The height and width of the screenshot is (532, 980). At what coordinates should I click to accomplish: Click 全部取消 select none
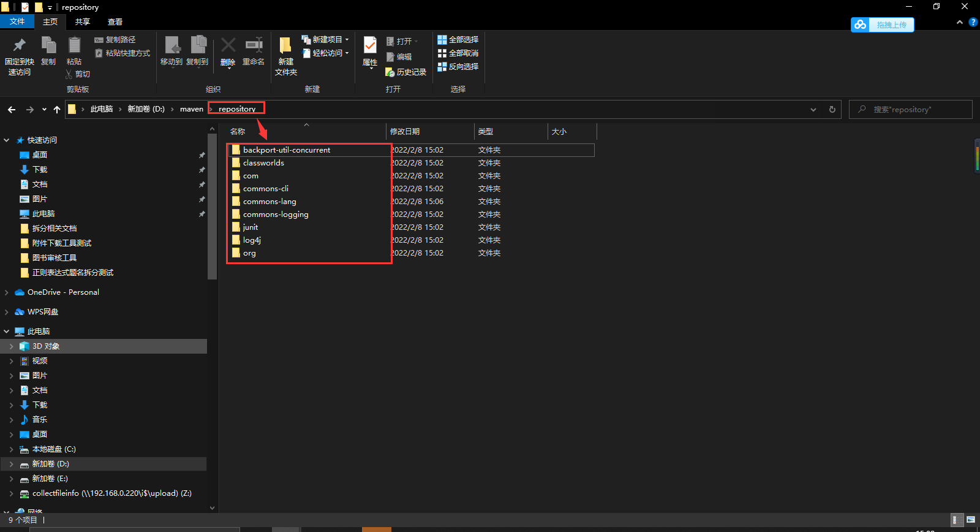(x=458, y=53)
